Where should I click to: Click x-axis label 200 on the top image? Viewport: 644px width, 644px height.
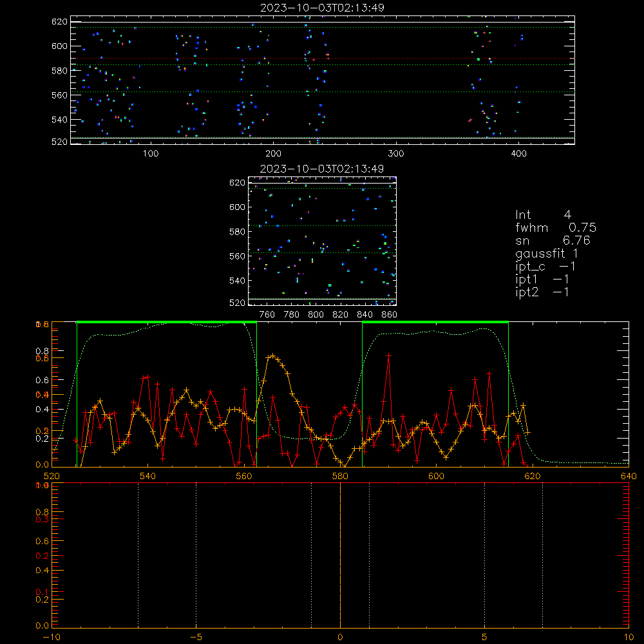coord(273,154)
